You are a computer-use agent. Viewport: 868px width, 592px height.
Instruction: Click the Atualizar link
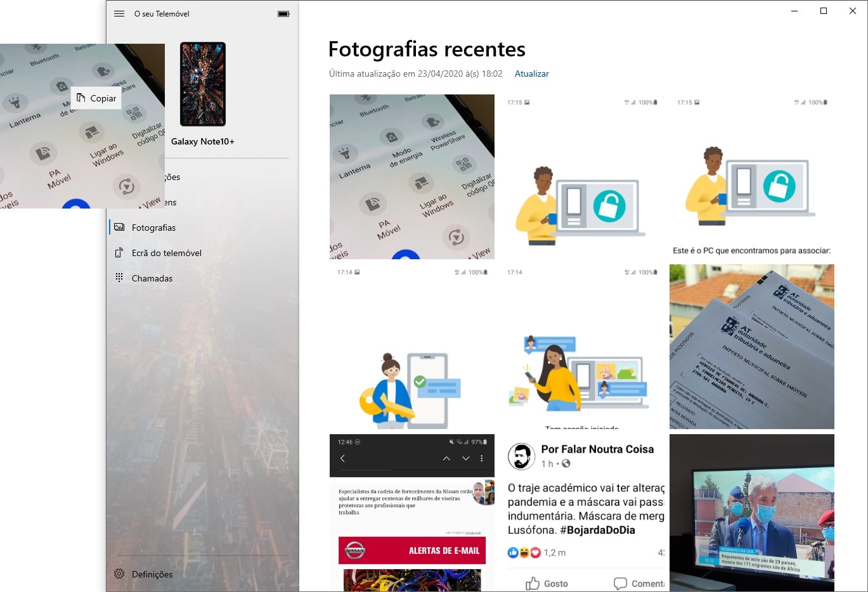point(531,74)
